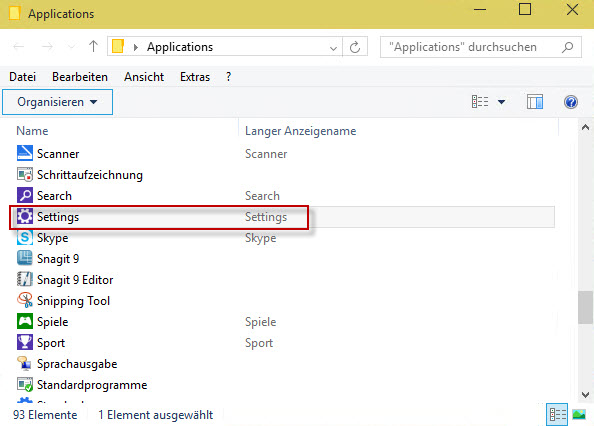Select the Spiele entry name

(53, 322)
